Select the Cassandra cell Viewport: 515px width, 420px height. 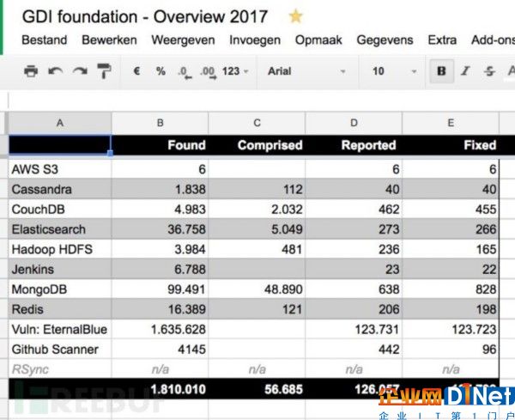pos(60,189)
